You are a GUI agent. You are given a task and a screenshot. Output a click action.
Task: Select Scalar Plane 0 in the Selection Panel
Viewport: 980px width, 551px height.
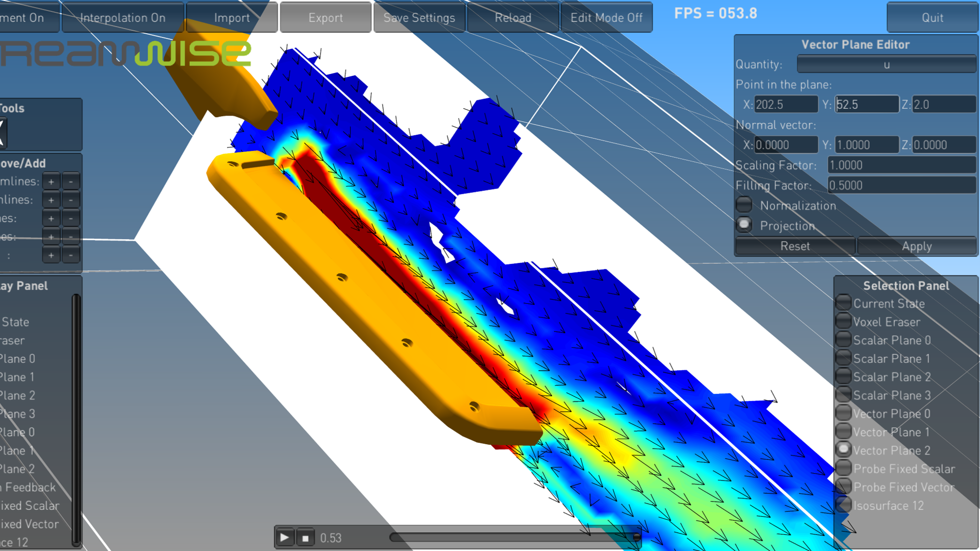click(x=843, y=338)
